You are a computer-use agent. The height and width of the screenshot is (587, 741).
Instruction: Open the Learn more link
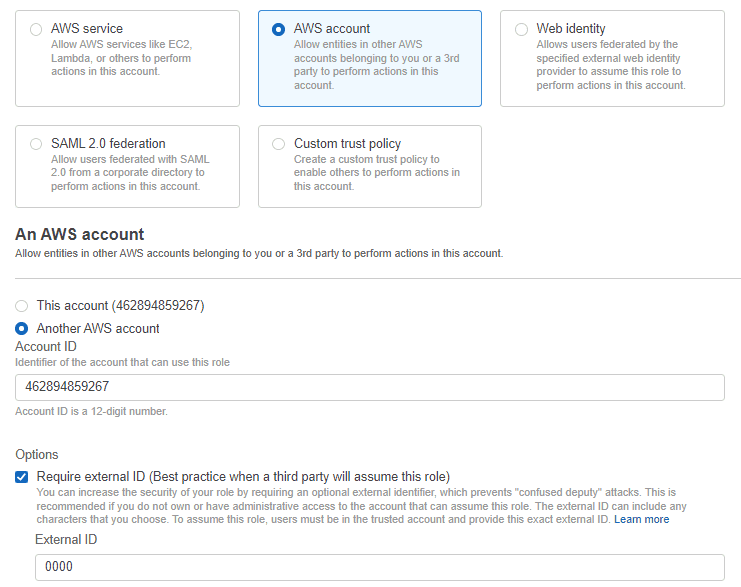point(641,519)
